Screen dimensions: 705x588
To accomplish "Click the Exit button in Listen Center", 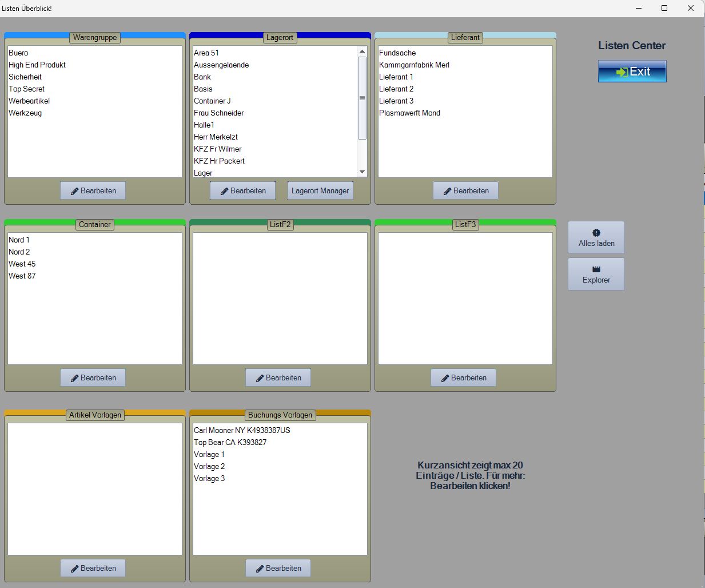I will 632,71.
